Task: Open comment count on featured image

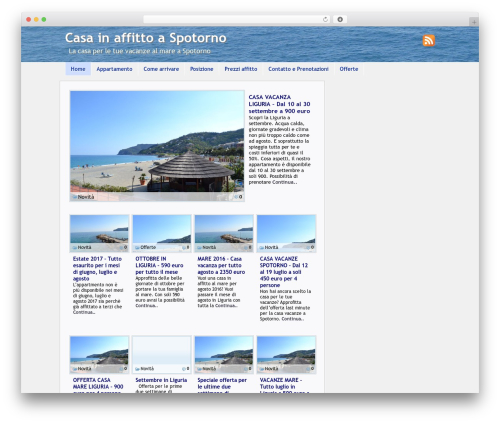Action: [238, 197]
